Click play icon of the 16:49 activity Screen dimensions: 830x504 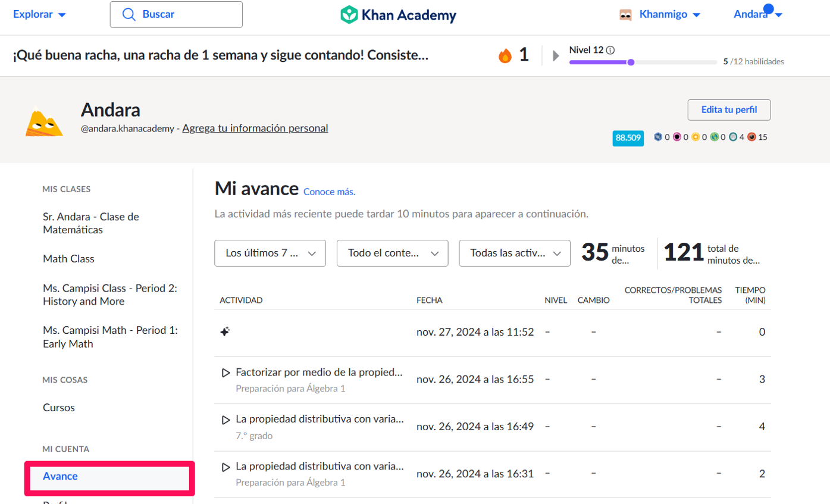point(225,420)
